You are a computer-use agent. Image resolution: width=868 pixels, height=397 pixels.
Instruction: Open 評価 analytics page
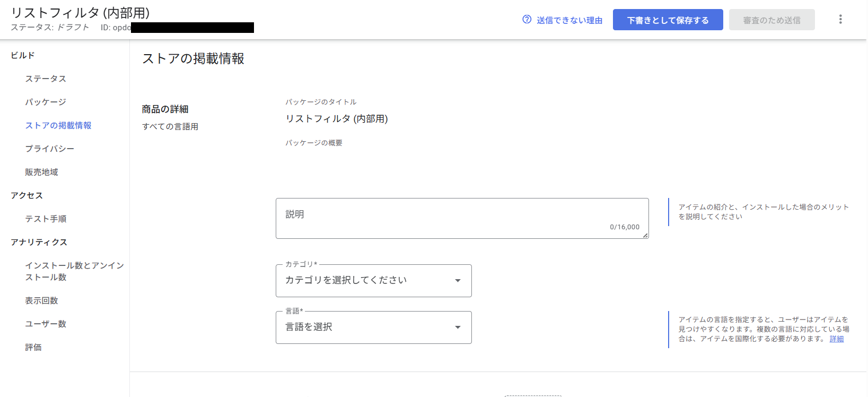point(33,347)
